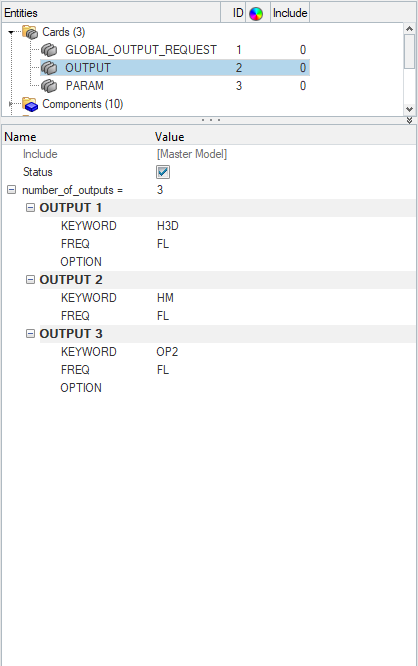Collapse the OUTPUT 3 group
The image size is (418, 666).
click(x=30, y=333)
